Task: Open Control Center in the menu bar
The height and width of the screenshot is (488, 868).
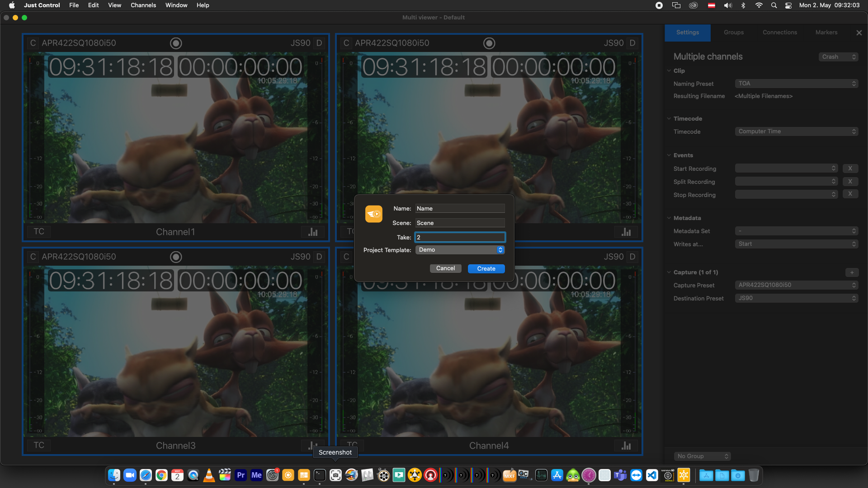Action: pos(788,5)
